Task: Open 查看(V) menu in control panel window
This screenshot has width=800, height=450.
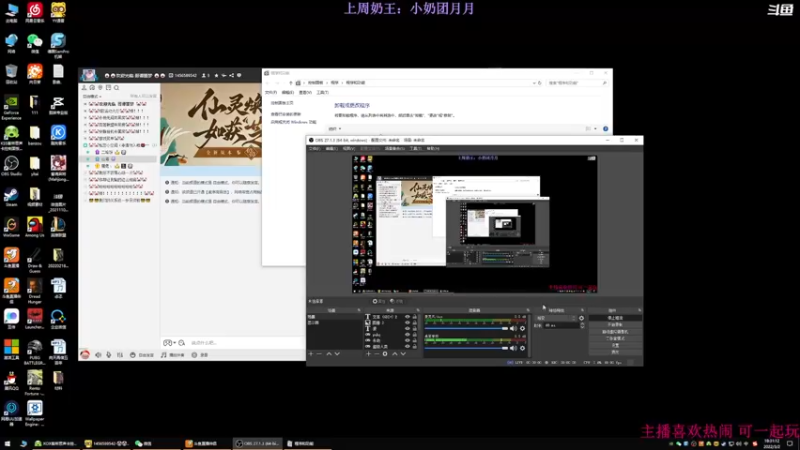Action: point(305,92)
